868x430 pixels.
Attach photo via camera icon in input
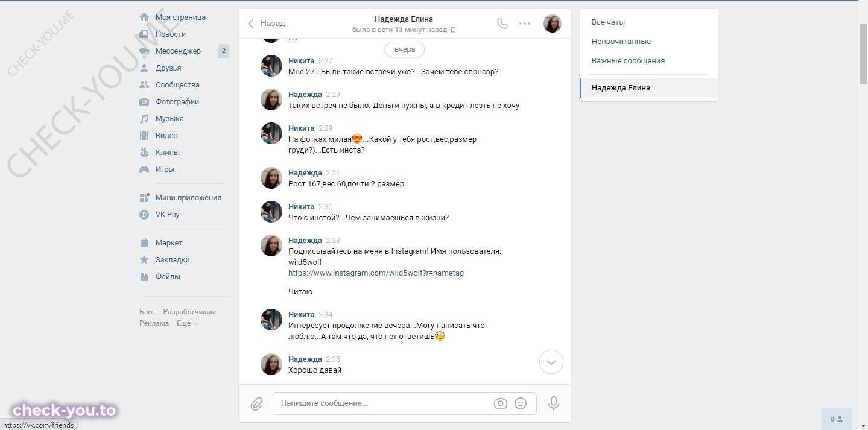(x=501, y=403)
